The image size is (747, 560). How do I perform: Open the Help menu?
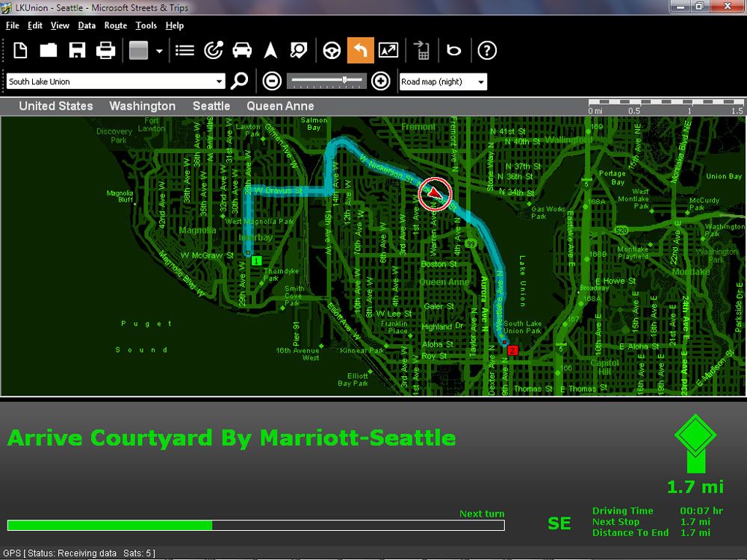click(174, 25)
